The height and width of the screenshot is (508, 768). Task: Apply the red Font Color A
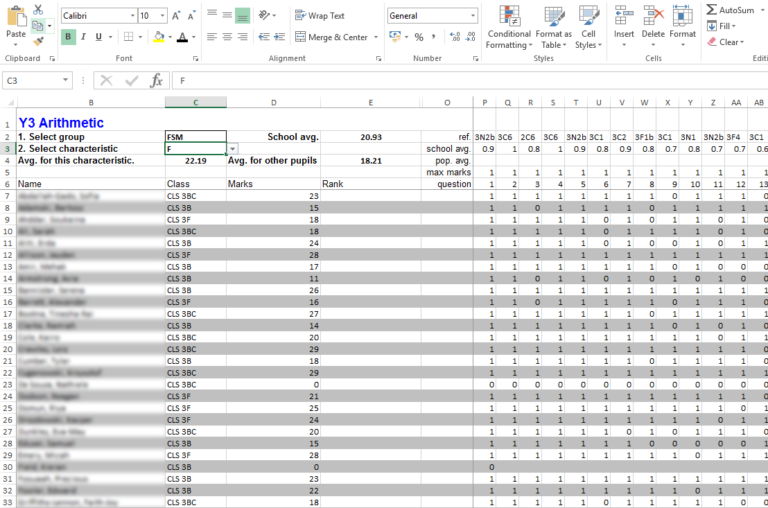pos(182,37)
